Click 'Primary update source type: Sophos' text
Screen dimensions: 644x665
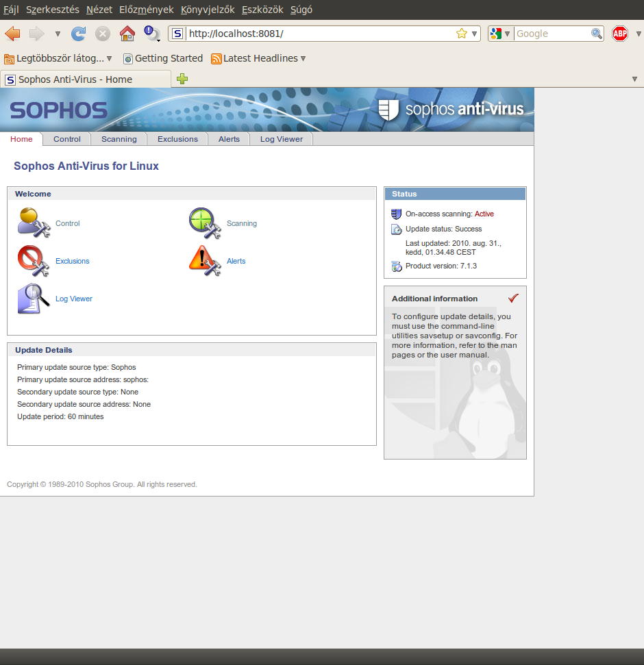click(x=76, y=367)
